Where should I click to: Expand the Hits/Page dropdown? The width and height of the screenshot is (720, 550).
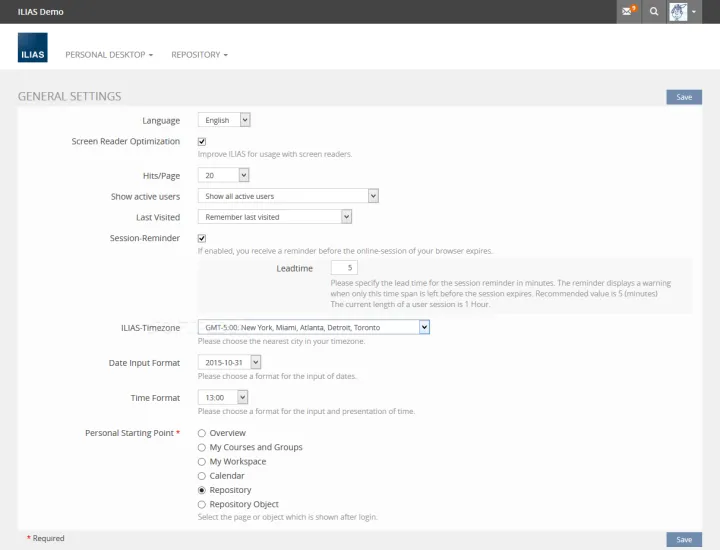point(223,175)
